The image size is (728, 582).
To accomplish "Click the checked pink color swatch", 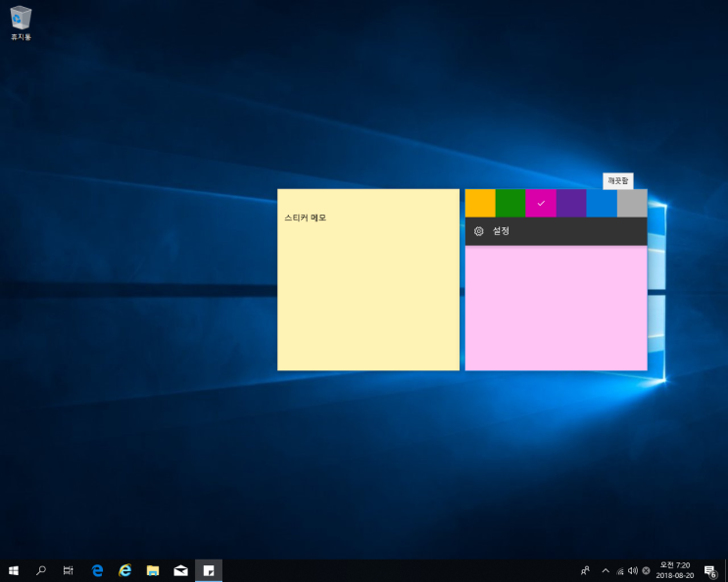I will pos(541,203).
